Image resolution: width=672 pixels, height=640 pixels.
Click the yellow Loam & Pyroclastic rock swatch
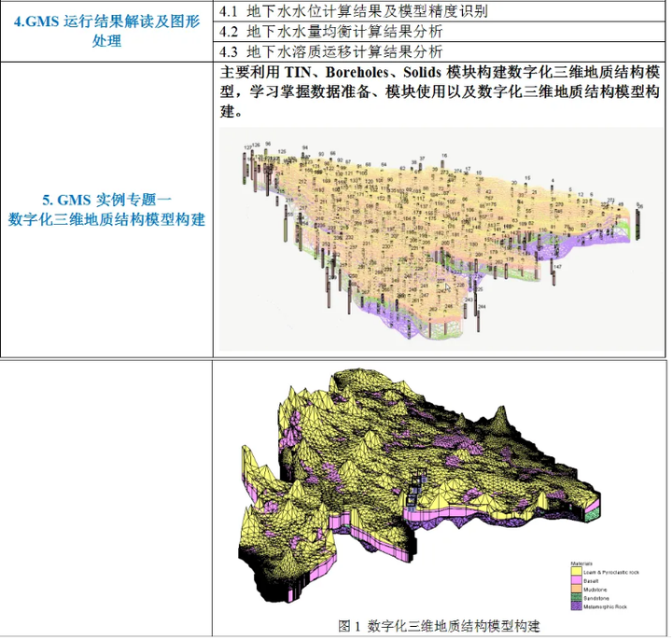[577, 571]
